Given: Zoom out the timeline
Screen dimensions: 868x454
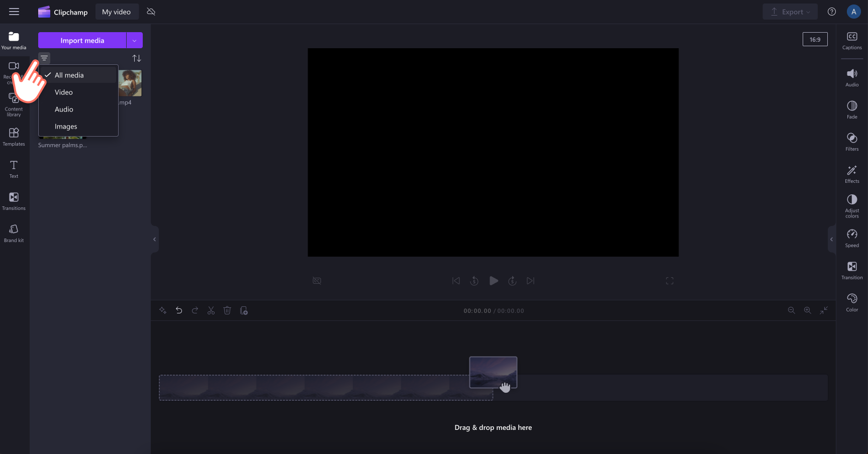Looking at the screenshot, I should pyautogui.click(x=791, y=310).
